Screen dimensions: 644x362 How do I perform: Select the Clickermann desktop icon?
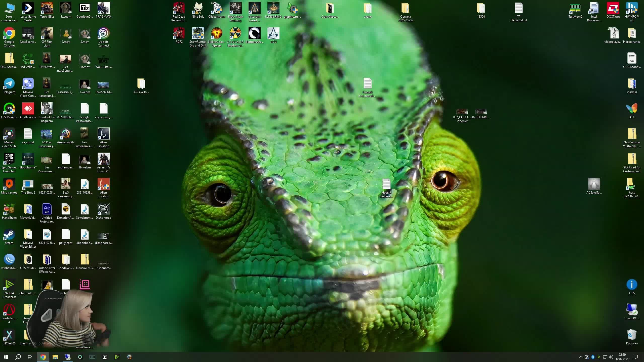[x=217, y=10]
